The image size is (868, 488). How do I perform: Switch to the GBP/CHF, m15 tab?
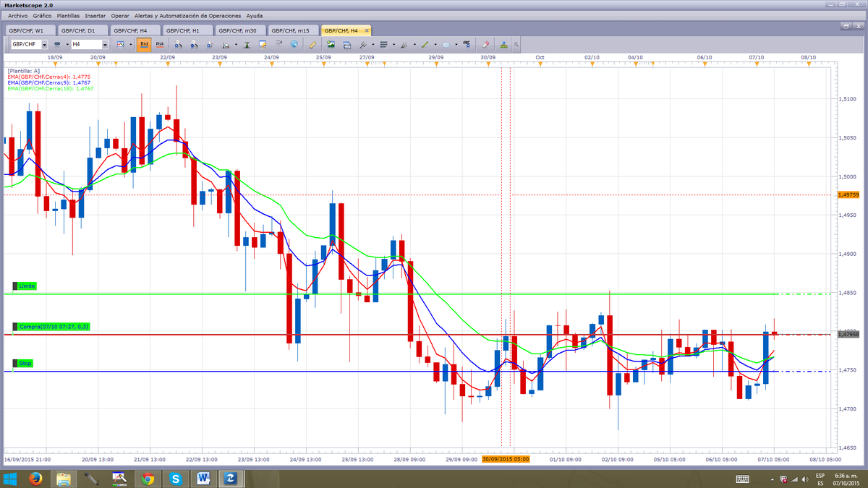[x=292, y=30]
